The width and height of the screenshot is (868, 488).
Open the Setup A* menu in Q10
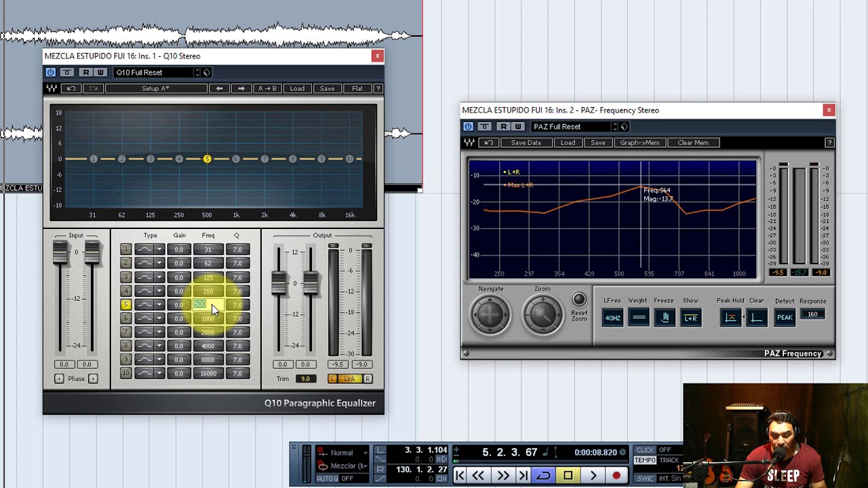coord(156,89)
